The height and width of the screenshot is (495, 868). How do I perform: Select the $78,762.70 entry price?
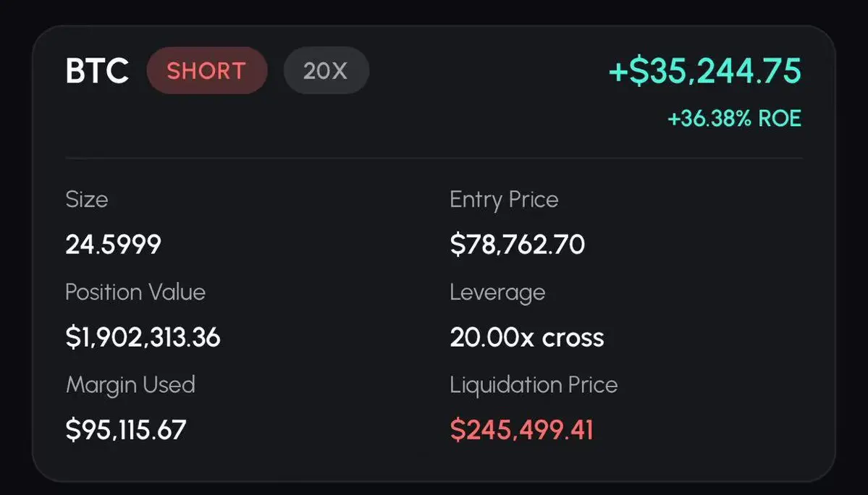point(517,245)
